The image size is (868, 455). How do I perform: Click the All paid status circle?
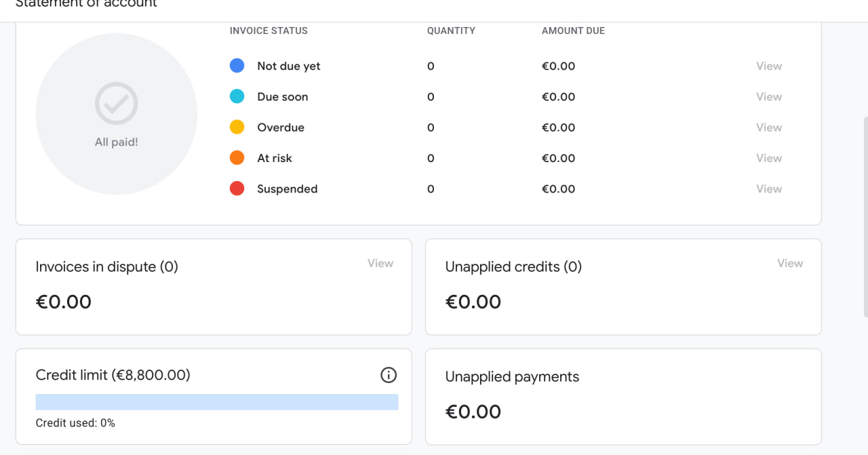(x=117, y=114)
